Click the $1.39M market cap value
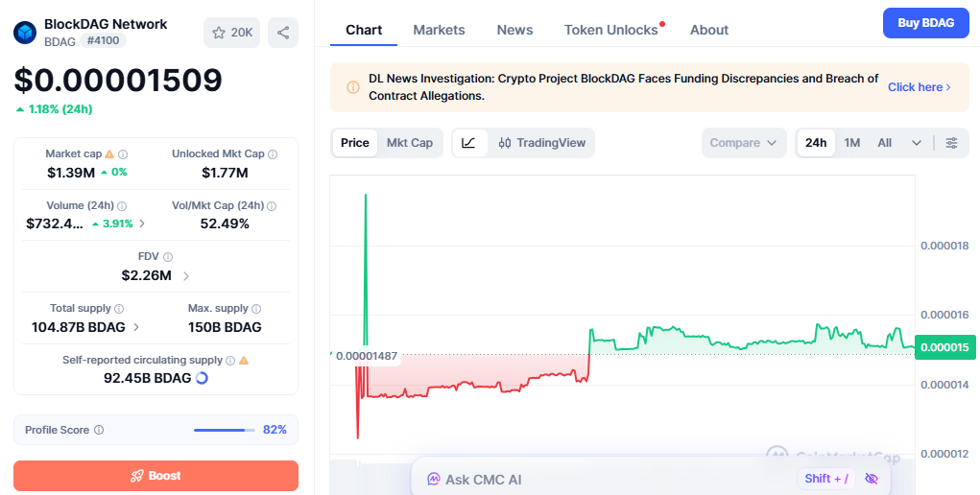Screen dimensions: 980x495 [x=71, y=173]
